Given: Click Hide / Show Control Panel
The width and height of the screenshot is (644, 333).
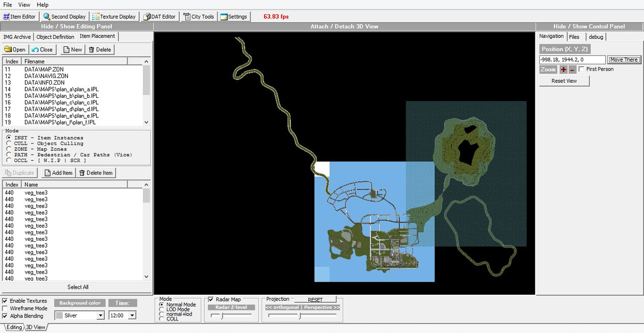Looking at the screenshot, I should click(x=589, y=26).
